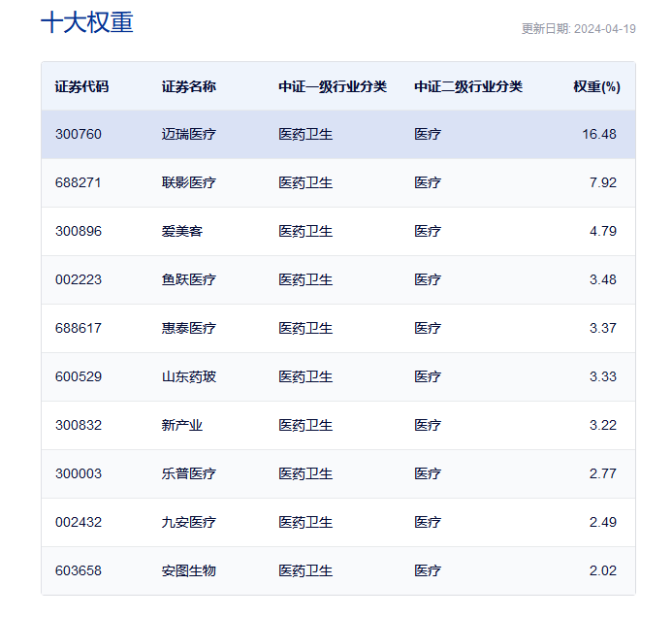Viewport: 672px width, 617px height.
Task: Click 医药卫生 in the 九安医疗 row
Action: [x=305, y=522]
